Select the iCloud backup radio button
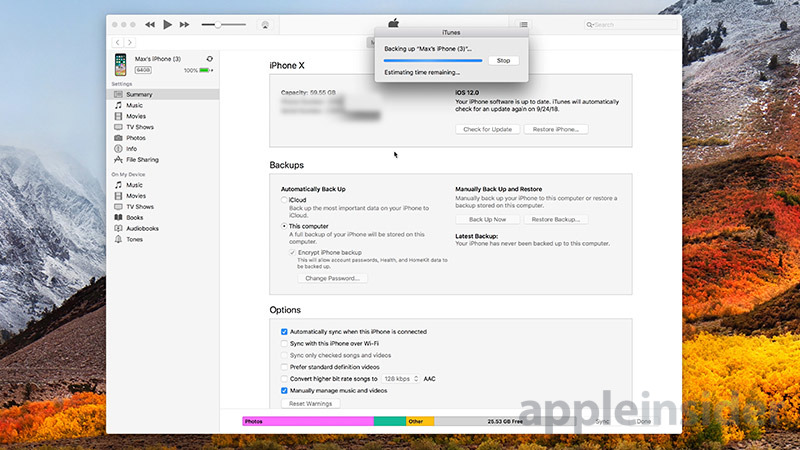This screenshot has width=800, height=450. click(x=284, y=200)
